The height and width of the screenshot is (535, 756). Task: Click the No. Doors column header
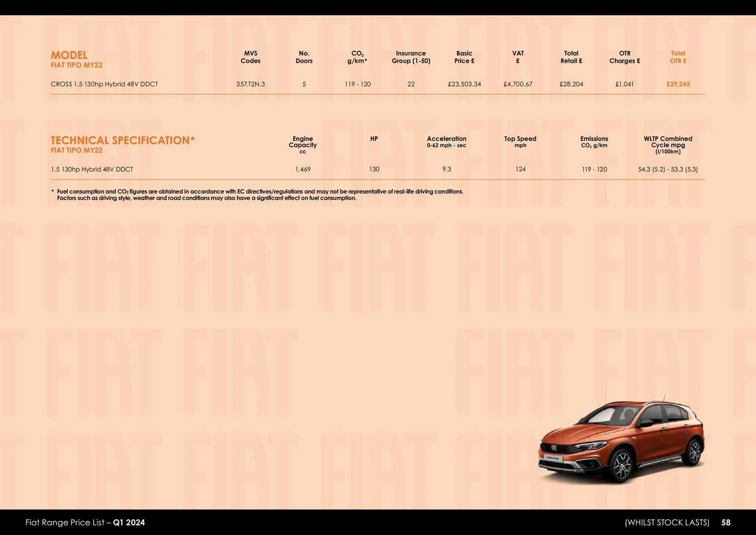304,57
